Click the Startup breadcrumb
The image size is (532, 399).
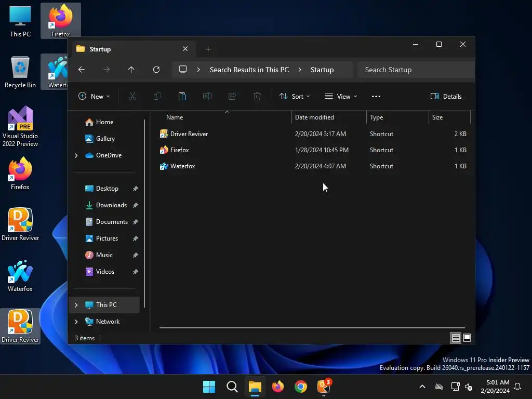click(x=322, y=70)
